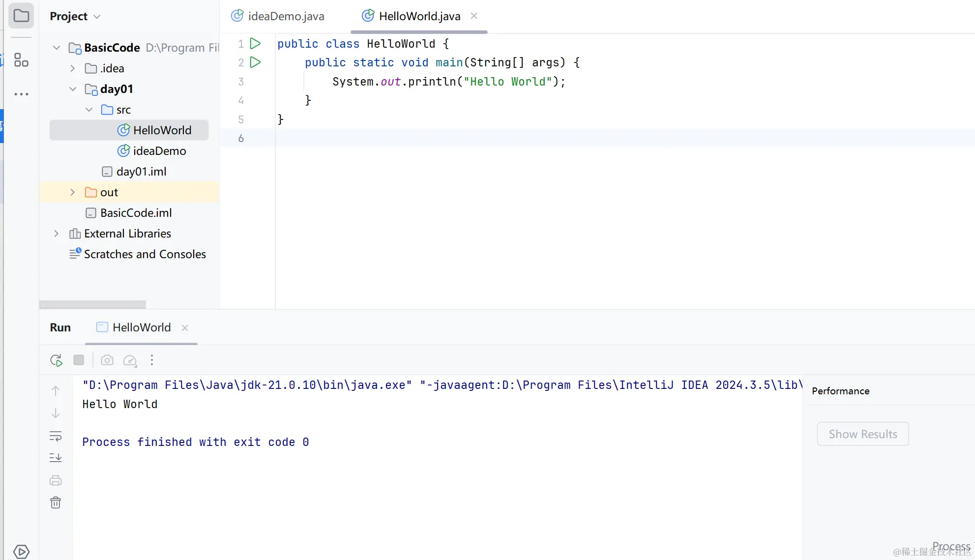Click the stop process square icon
The image size is (975, 560).
click(79, 360)
